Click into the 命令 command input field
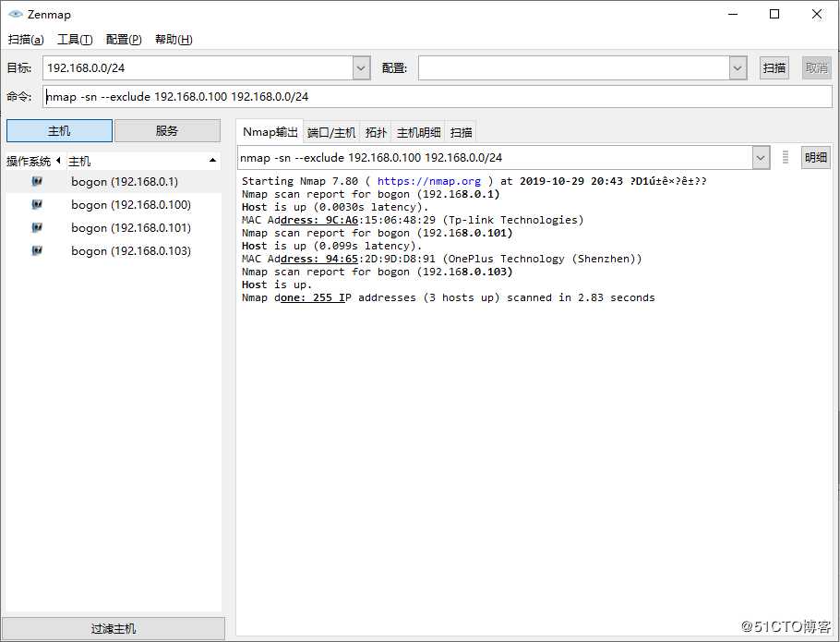This screenshot has height=642, width=840. 438,96
